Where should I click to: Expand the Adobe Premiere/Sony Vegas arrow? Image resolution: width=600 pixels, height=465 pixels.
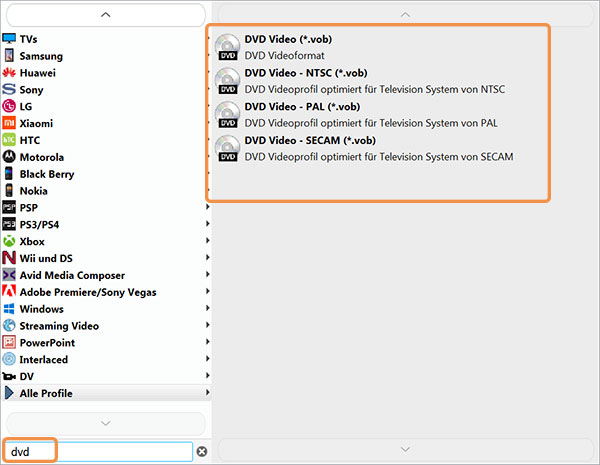click(x=208, y=291)
